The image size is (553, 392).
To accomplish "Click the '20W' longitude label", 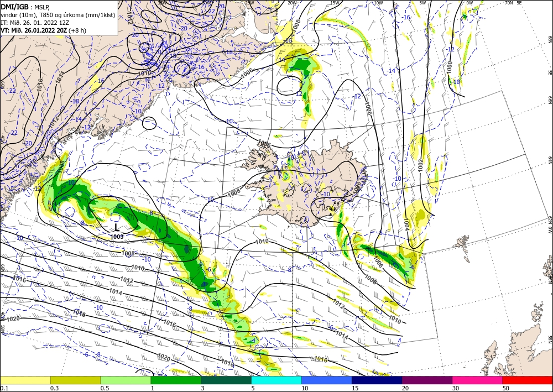I will coord(292,3).
